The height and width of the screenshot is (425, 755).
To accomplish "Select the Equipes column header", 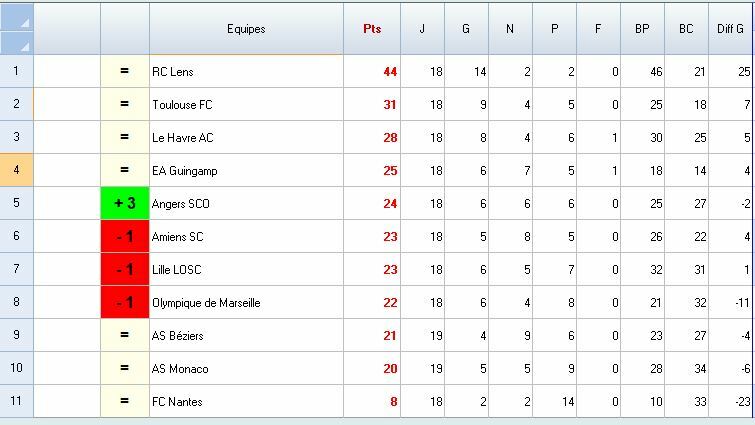I will [246, 29].
